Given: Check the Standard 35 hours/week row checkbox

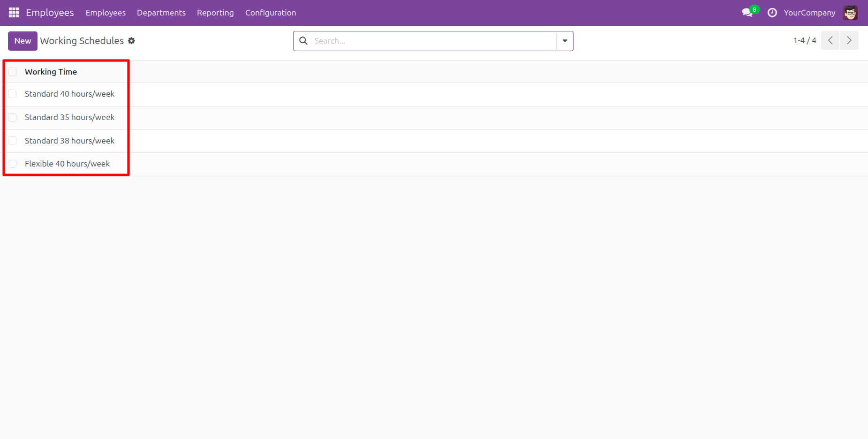Looking at the screenshot, I should pos(12,117).
